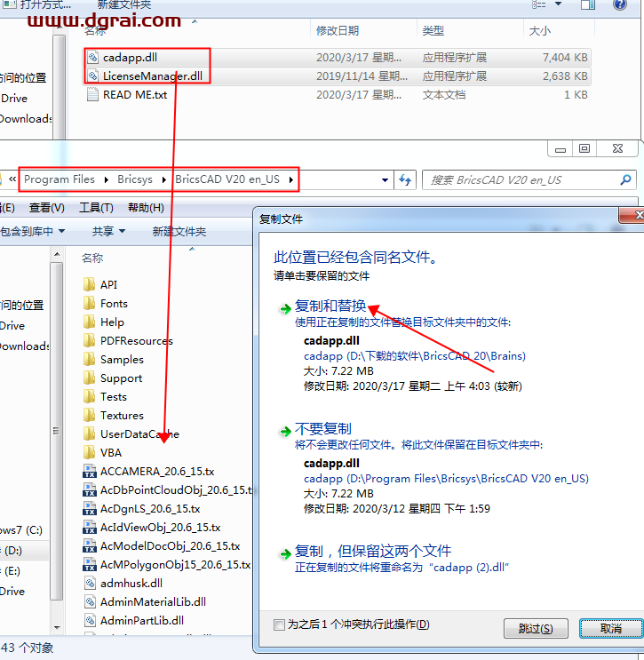
Task: Click the navigation pane scroll down arrow
Action: tap(57, 628)
